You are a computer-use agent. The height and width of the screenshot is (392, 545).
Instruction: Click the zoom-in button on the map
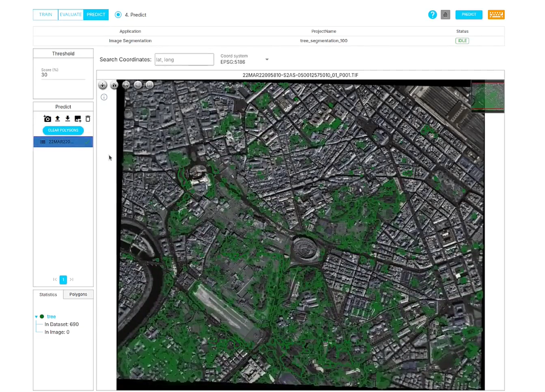pos(102,85)
